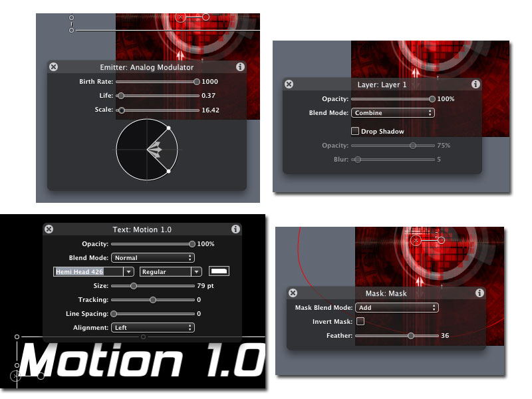Click rotation handle circle in mask canvas
The image size is (532, 399).
[441, 241]
